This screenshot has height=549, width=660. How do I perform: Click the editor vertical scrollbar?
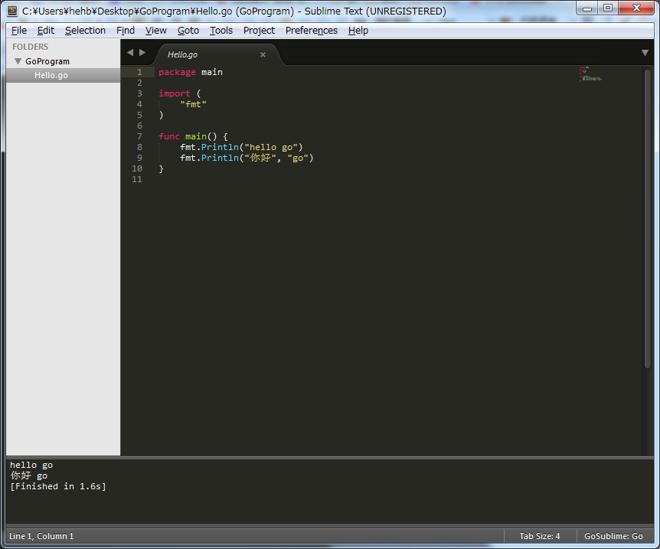647,219
